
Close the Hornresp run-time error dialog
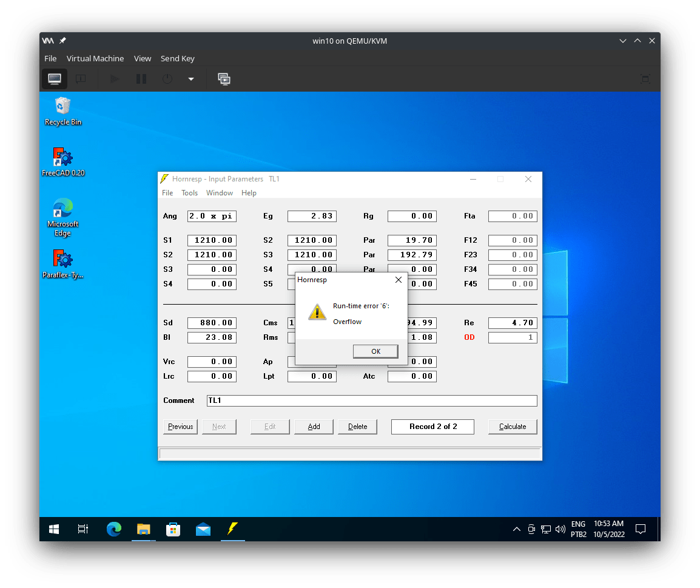[x=398, y=280]
